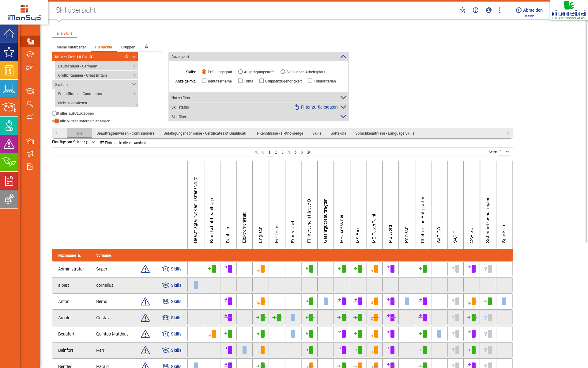588x368 pixels.
Task: Toggle 'alle Nutzer unterhalb anzeigen' switch
Action: click(x=55, y=121)
